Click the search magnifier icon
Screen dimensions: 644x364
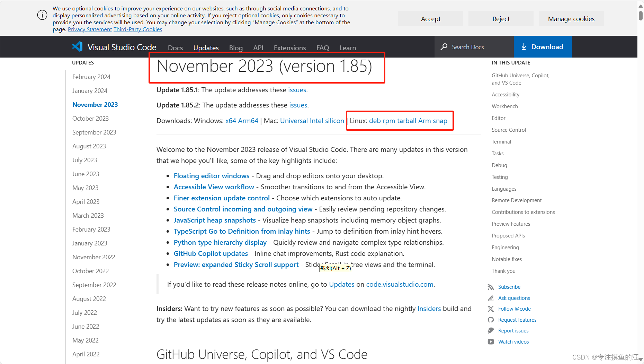click(x=444, y=47)
